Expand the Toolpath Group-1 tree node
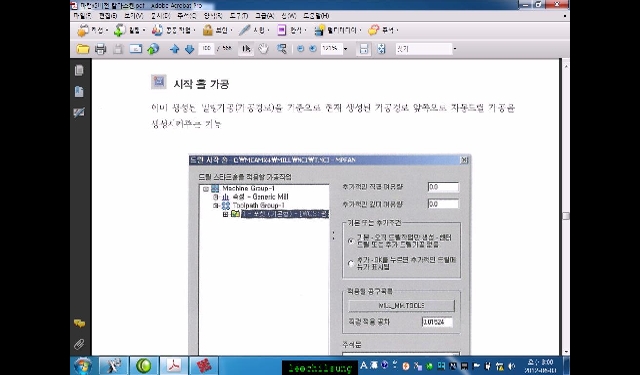 [x=216, y=205]
